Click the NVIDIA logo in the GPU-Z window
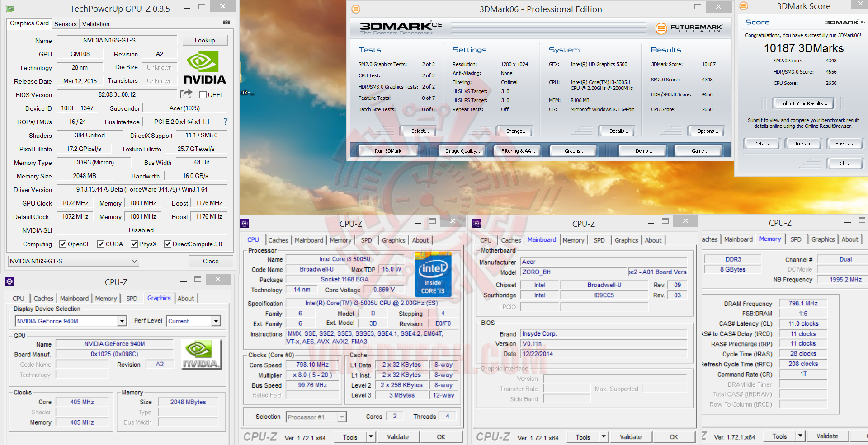 pyautogui.click(x=205, y=67)
